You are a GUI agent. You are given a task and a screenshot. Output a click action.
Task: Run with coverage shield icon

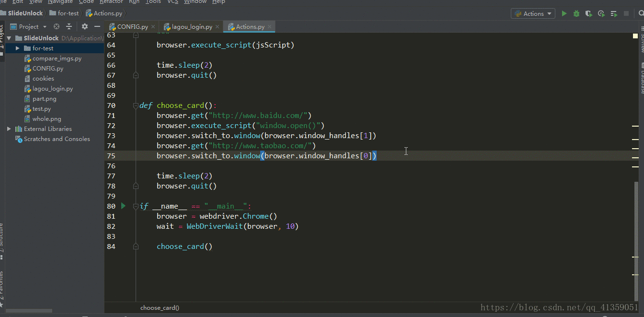(588, 13)
